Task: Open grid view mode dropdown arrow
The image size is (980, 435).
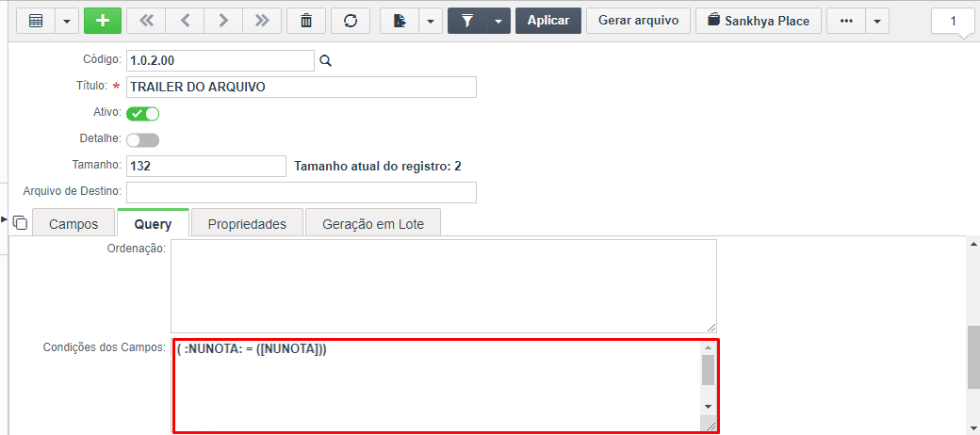Action: [67, 21]
